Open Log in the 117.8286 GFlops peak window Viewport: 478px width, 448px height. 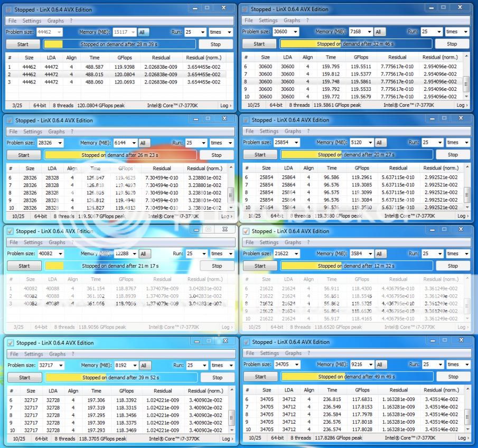pos(462,438)
